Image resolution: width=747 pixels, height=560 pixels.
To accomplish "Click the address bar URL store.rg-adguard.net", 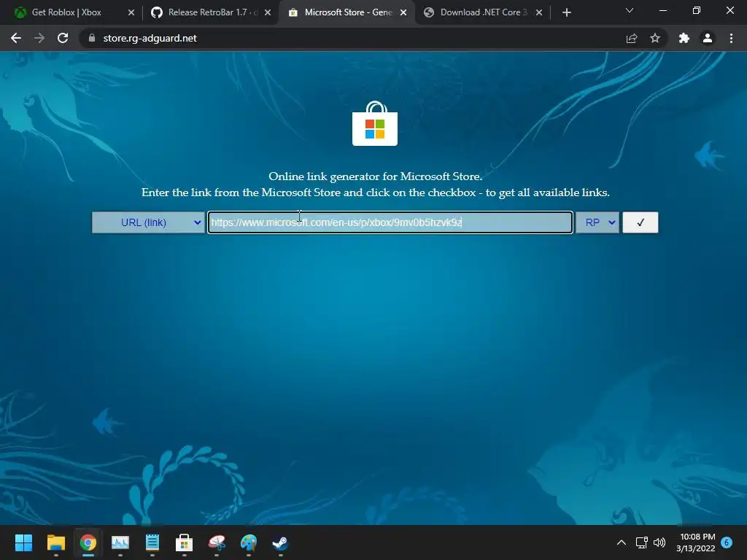I will [150, 38].
